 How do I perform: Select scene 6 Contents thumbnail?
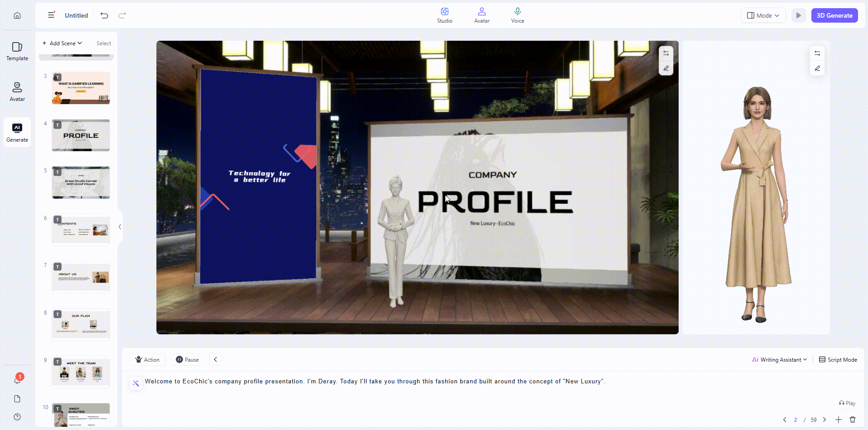(81, 230)
